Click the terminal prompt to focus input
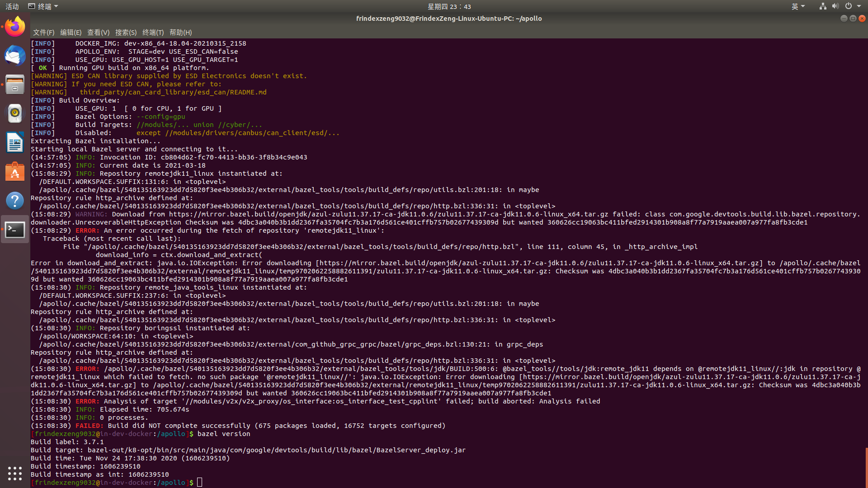This screenshot has width=868, height=488. pos(200,482)
